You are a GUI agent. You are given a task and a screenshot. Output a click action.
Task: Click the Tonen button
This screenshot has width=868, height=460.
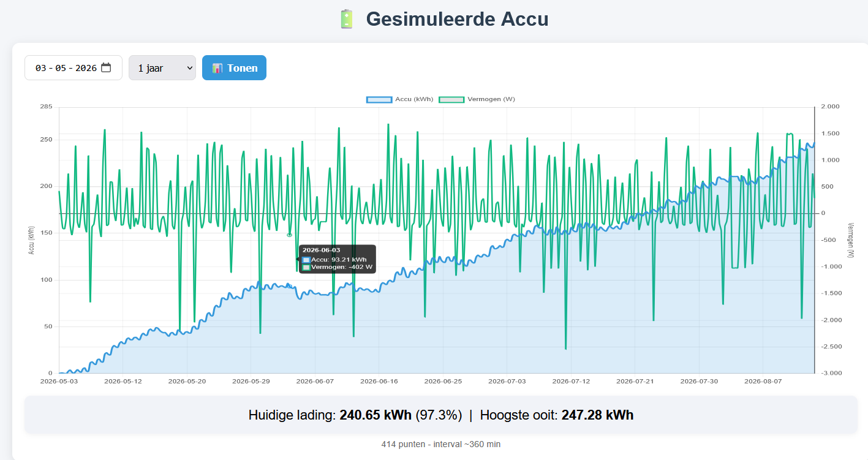234,68
